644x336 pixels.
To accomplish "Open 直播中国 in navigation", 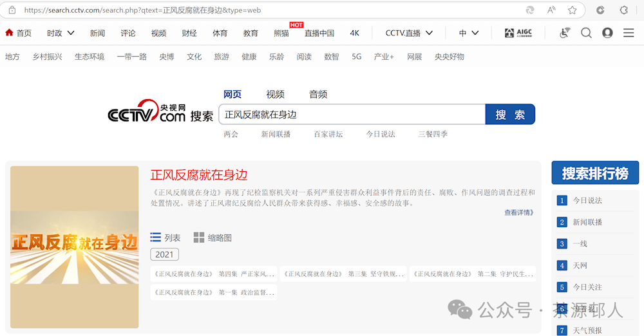I will pyautogui.click(x=319, y=33).
